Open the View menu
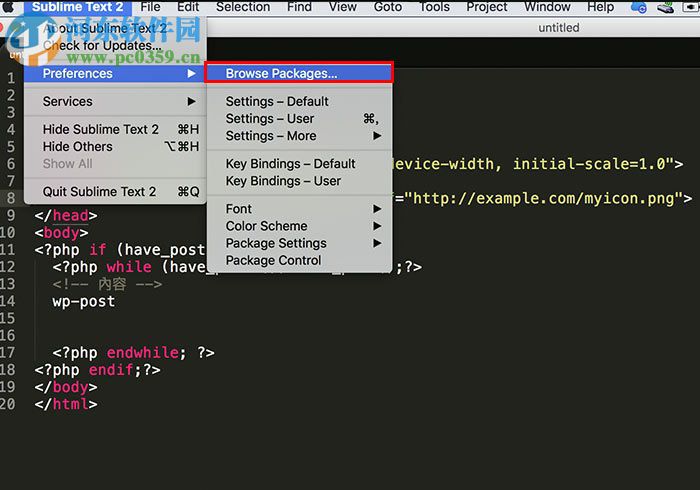The width and height of the screenshot is (700, 490). pyautogui.click(x=342, y=7)
